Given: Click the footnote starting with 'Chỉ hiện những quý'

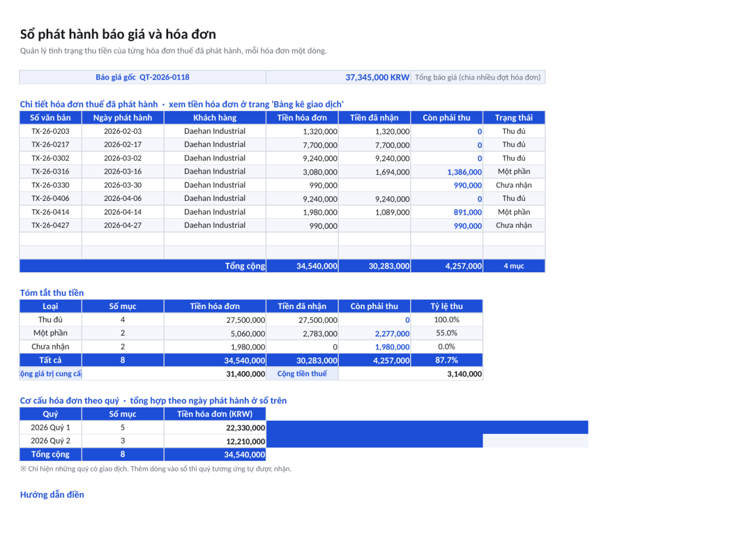Looking at the screenshot, I should click(156, 468).
